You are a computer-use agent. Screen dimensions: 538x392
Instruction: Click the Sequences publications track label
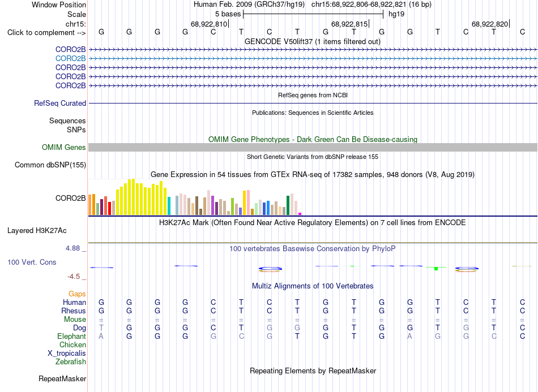[x=67, y=120]
